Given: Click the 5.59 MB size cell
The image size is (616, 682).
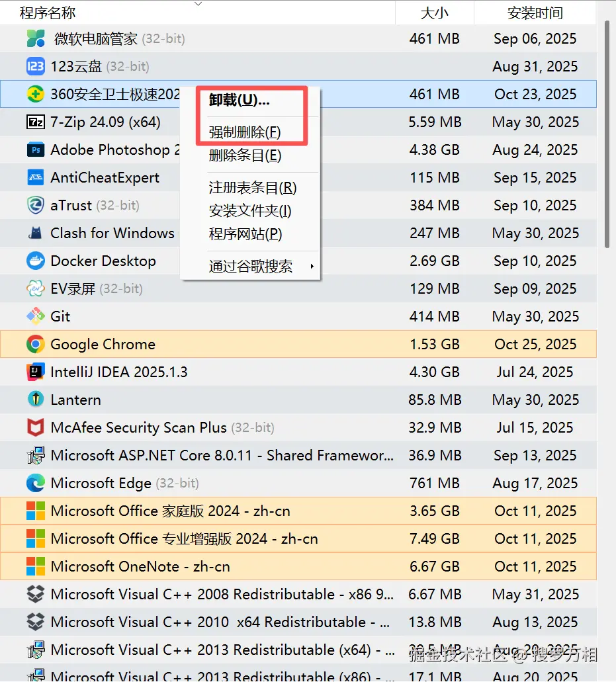Looking at the screenshot, I should (x=435, y=122).
